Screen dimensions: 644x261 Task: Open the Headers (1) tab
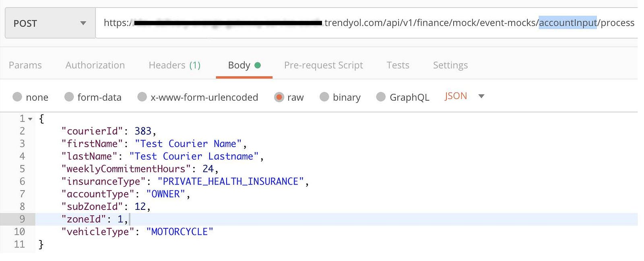175,65
